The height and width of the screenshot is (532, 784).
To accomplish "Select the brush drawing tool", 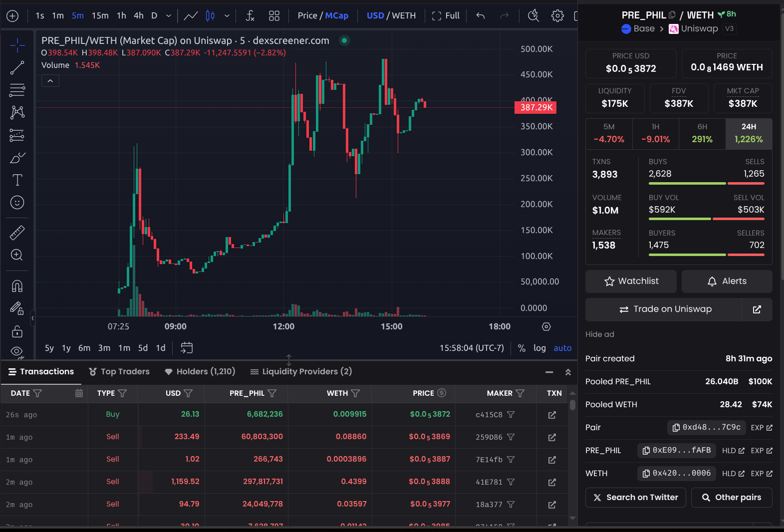I will [17, 158].
